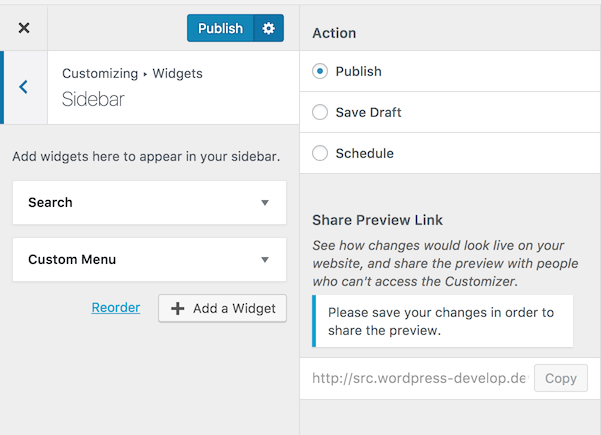
Task: Click the Reorder link
Action: pyautogui.click(x=116, y=307)
